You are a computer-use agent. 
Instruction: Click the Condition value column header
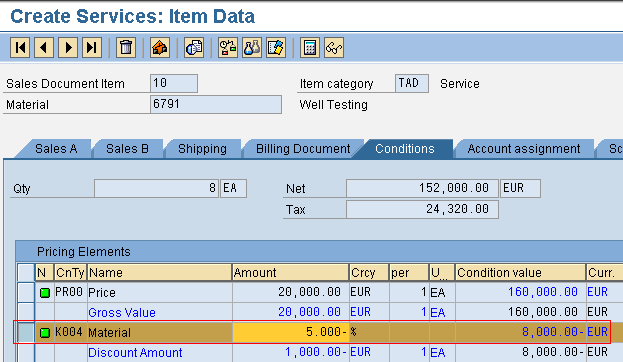520,273
